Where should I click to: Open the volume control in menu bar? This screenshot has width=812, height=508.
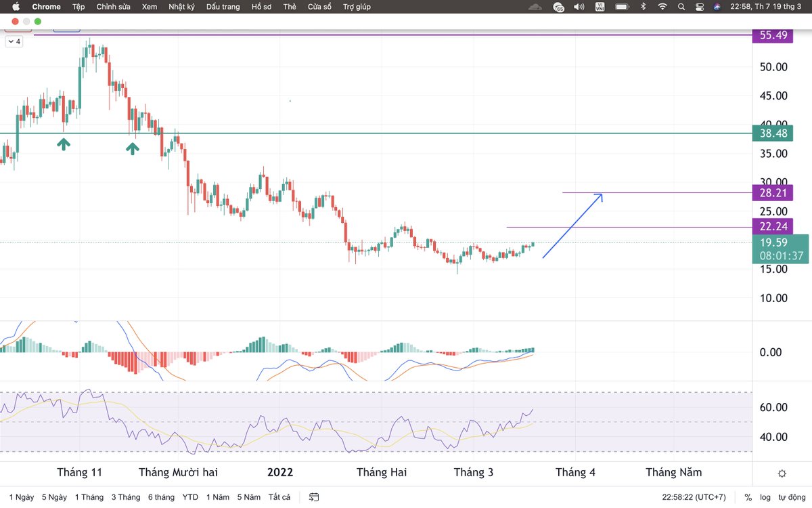[580, 7]
